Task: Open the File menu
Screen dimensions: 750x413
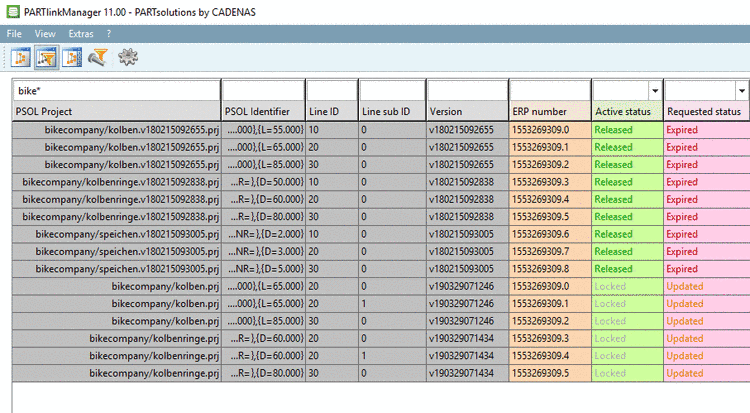Action: coord(14,34)
